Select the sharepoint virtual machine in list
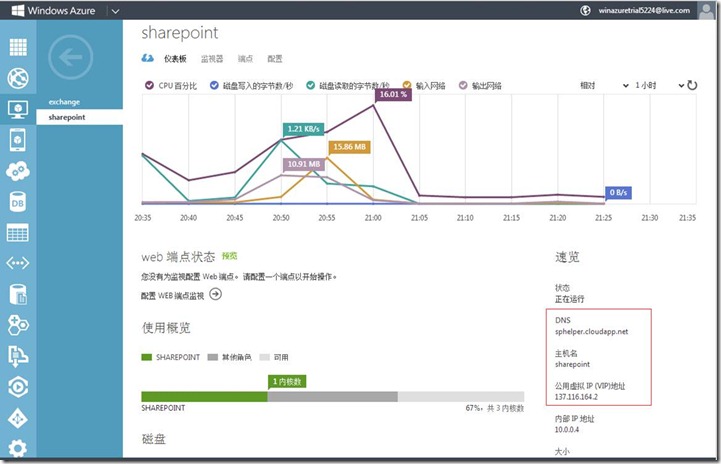The image size is (721, 464). coord(80,117)
